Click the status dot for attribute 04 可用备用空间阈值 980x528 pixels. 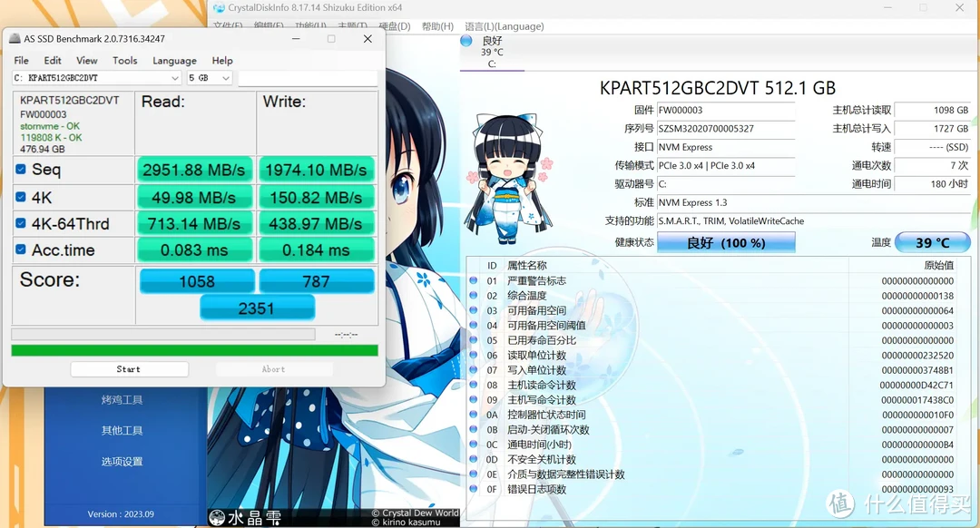[474, 325]
